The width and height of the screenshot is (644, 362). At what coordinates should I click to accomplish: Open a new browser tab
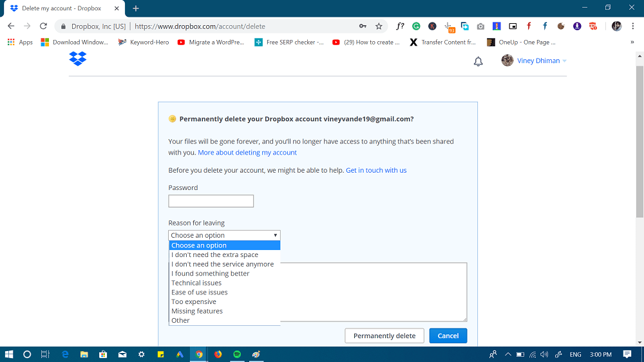(x=135, y=8)
